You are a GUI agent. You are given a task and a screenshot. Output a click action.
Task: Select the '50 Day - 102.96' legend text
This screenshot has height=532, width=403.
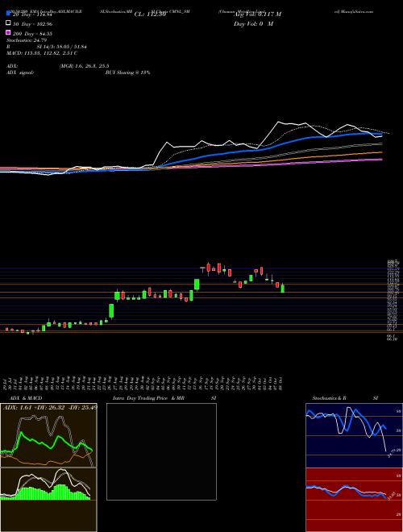tap(32, 24)
